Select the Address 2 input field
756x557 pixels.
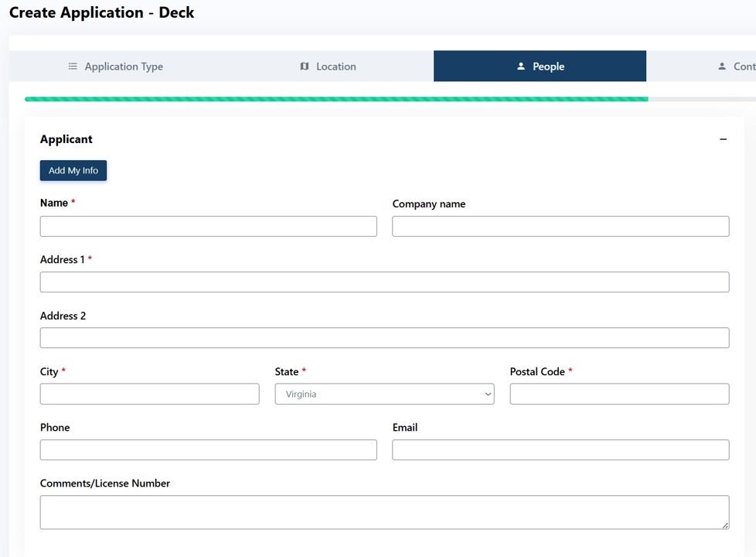384,337
